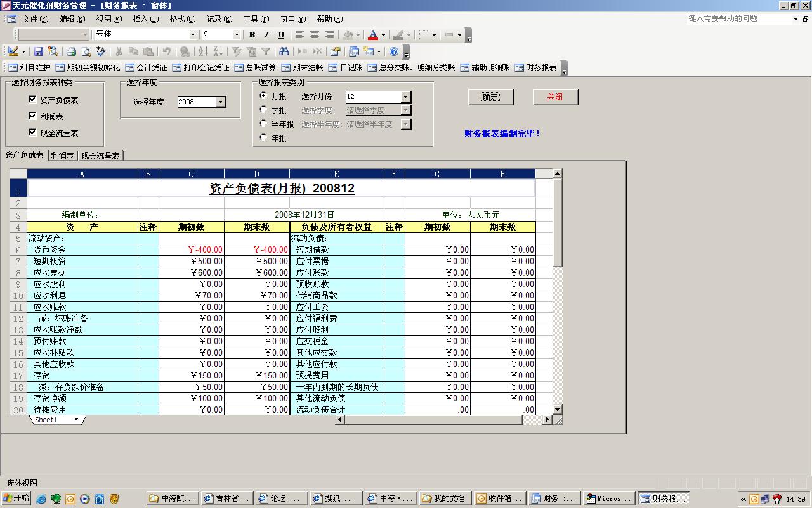Open the properties icon
Screen dimensions: 812x508
click(x=336, y=51)
